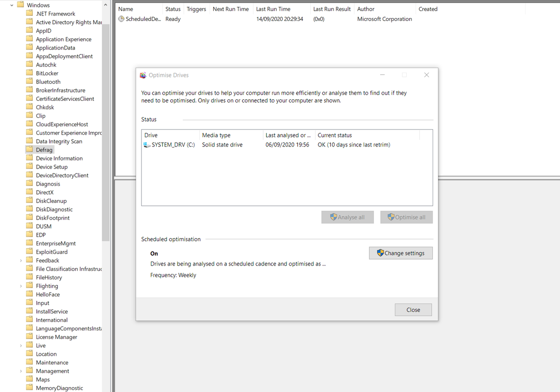Click the DiskCleanup folder icon

point(30,200)
